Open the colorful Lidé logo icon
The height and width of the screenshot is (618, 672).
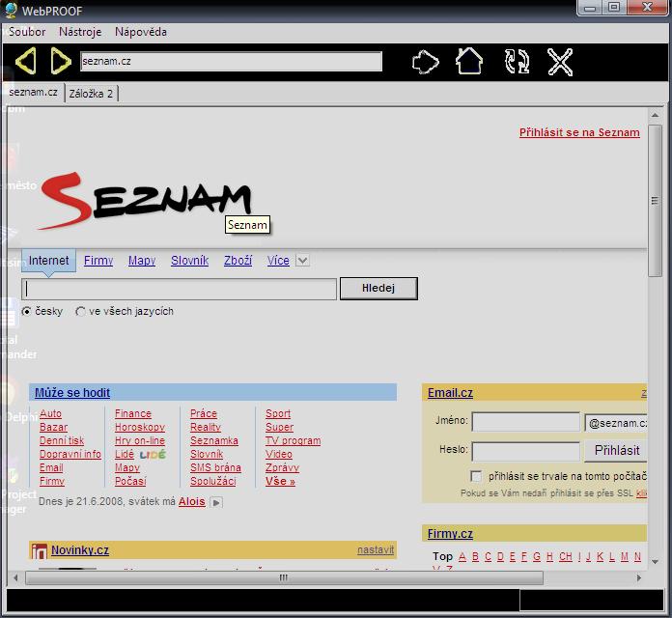(x=153, y=454)
